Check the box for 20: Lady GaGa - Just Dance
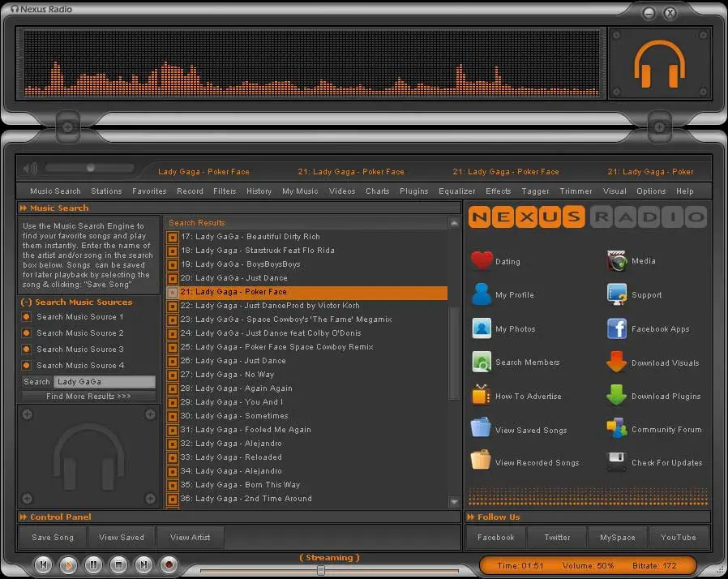 click(x=173, y=279)
